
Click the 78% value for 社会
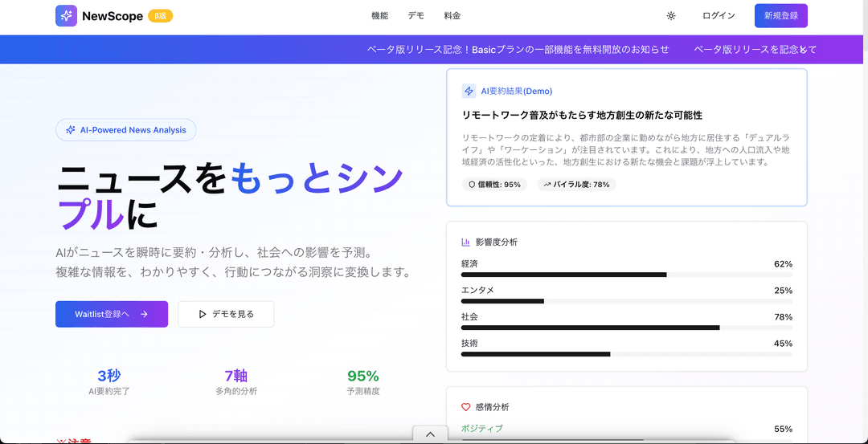(784, 317)
